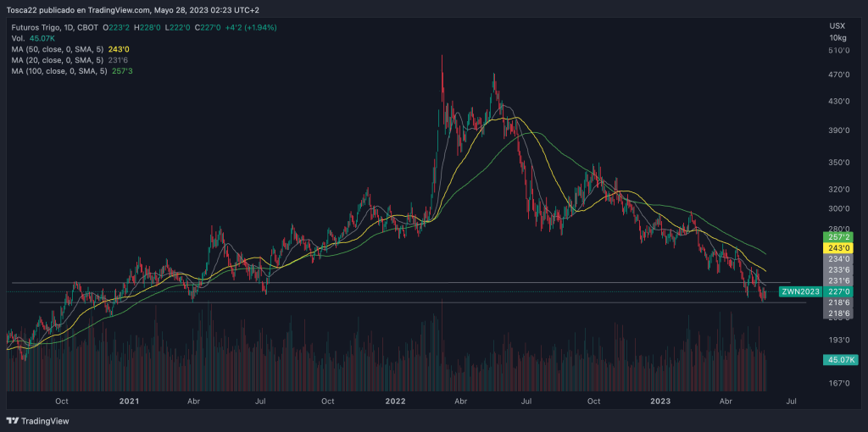Open the USX currency selector
This screenshot has width=868, height=432.
[x=837, y=26]
